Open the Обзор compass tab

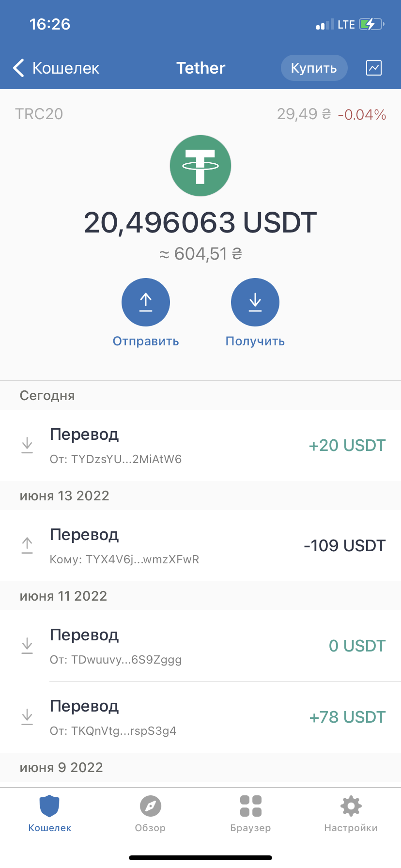pos(150,813)
